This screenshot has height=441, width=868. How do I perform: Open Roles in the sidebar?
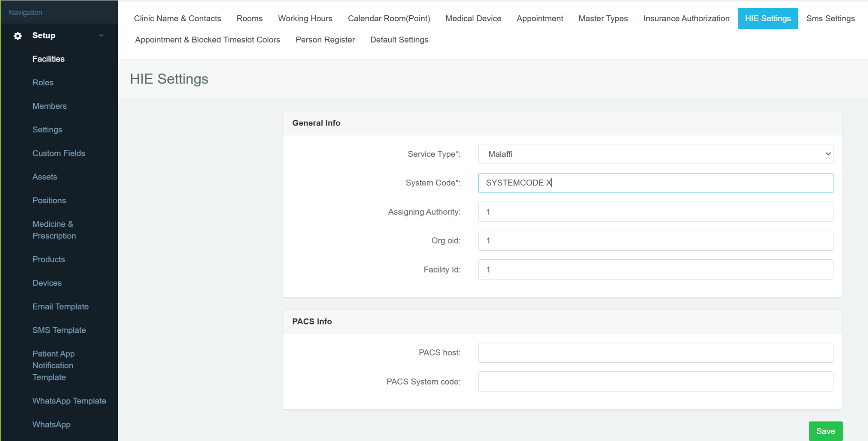(x=43, y=83)
